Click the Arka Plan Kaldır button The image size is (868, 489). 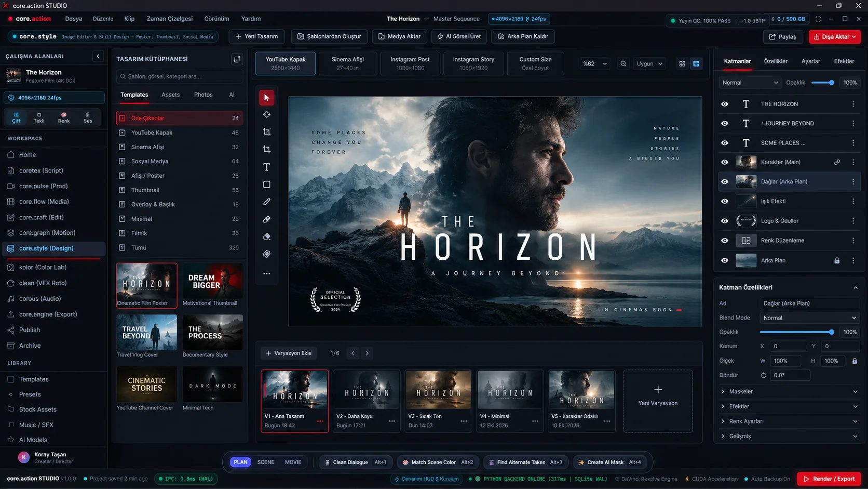[523, 36]
